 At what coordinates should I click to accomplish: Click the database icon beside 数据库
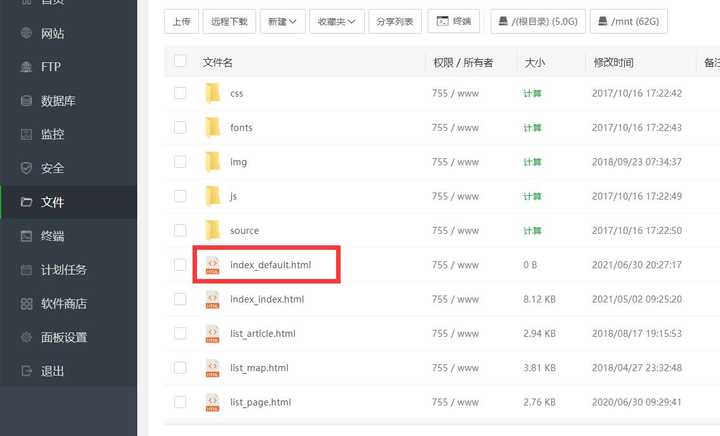27,101
